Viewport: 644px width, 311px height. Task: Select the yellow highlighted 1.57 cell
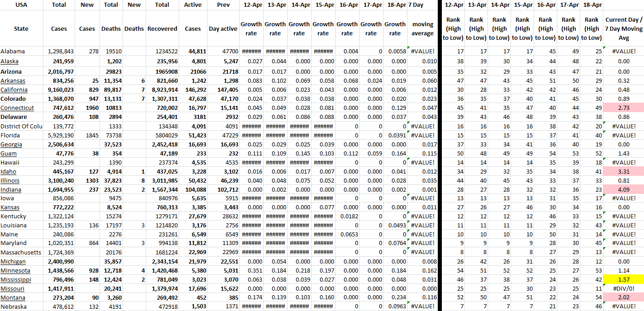coord(624,280)
